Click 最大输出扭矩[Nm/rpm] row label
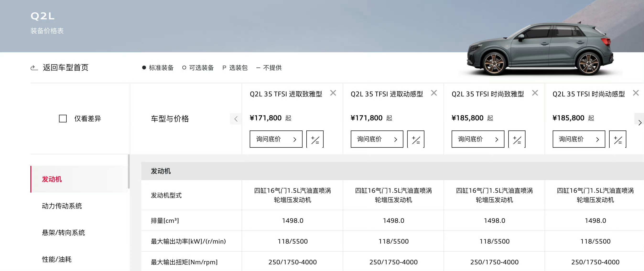This screenshot has width=644, height=271. (x=184, y=262)
